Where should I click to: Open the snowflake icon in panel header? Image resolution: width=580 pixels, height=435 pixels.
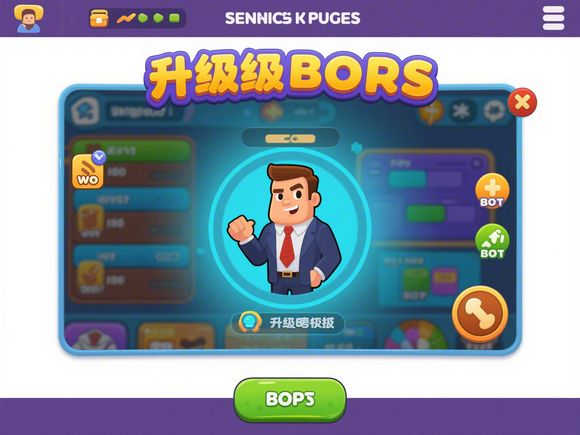click(x=462, y=111)
